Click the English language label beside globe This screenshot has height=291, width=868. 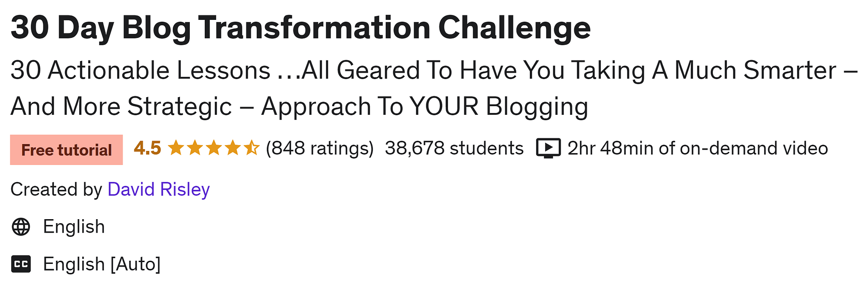point(74,227)
